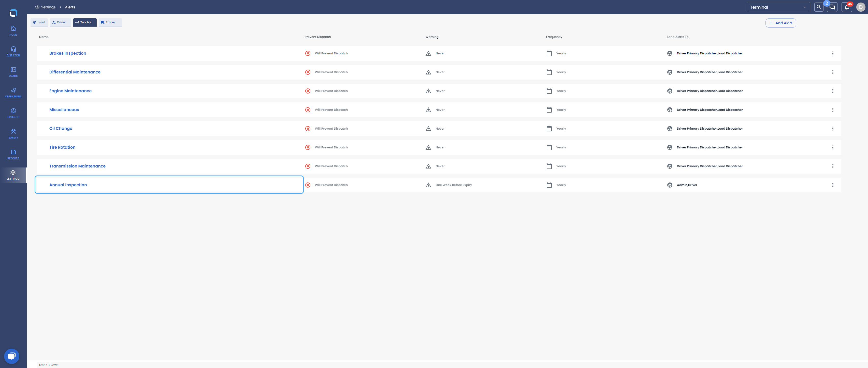Open the Miscellaneous alert
Image resolution: width=868 pixels, height=368 pixels.
[64, 110]
